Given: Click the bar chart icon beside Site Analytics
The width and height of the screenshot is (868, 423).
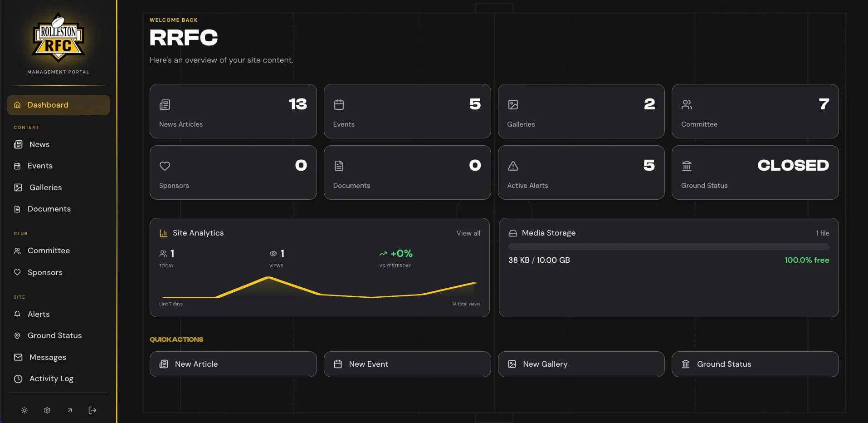Looking at the screenshot, I should click(164, 233).
